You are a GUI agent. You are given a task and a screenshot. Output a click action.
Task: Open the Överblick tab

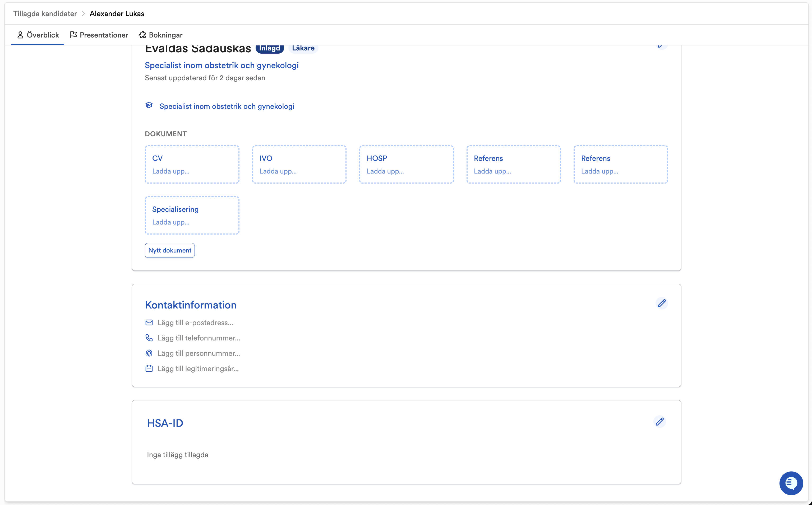click(38, 35)
